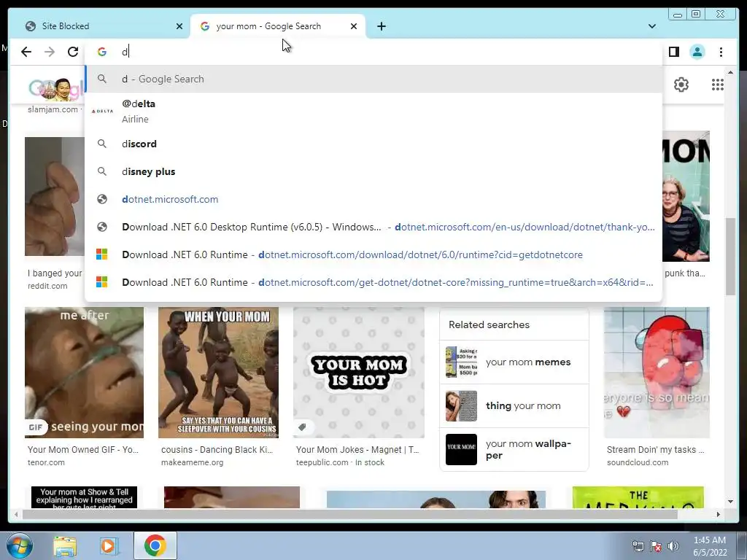Close the Site Blocked tab

[x=179, y=26]
